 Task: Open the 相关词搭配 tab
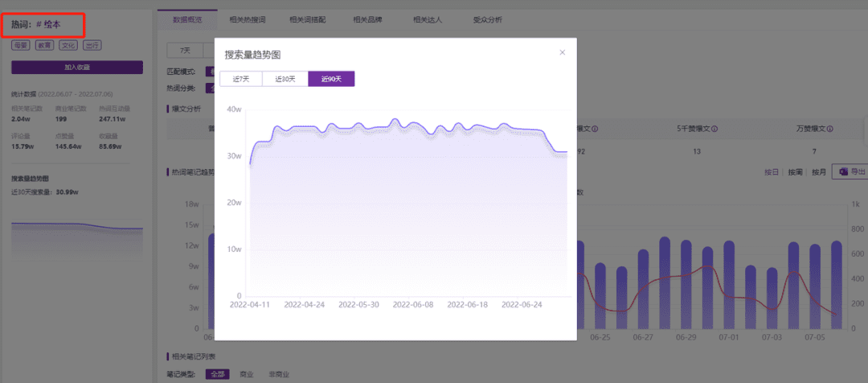point(309,19)
